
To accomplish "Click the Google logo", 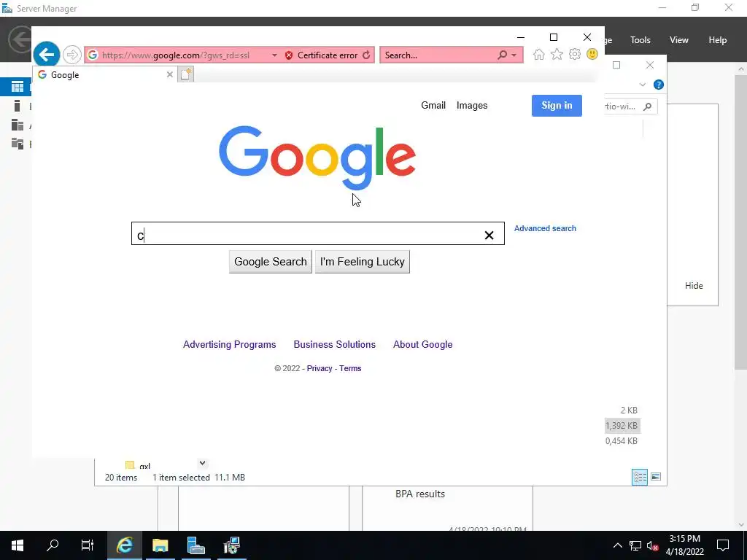I will tap(317, 157).
